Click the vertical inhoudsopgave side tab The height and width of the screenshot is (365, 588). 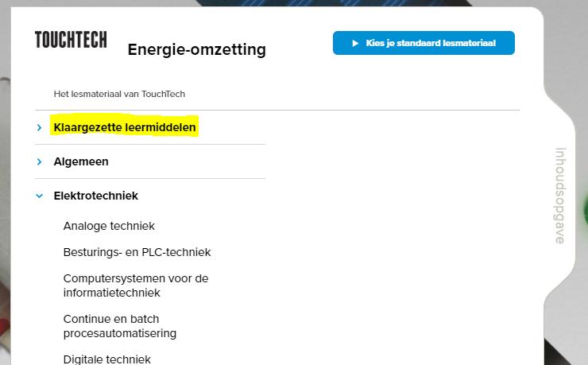(559, 196)
